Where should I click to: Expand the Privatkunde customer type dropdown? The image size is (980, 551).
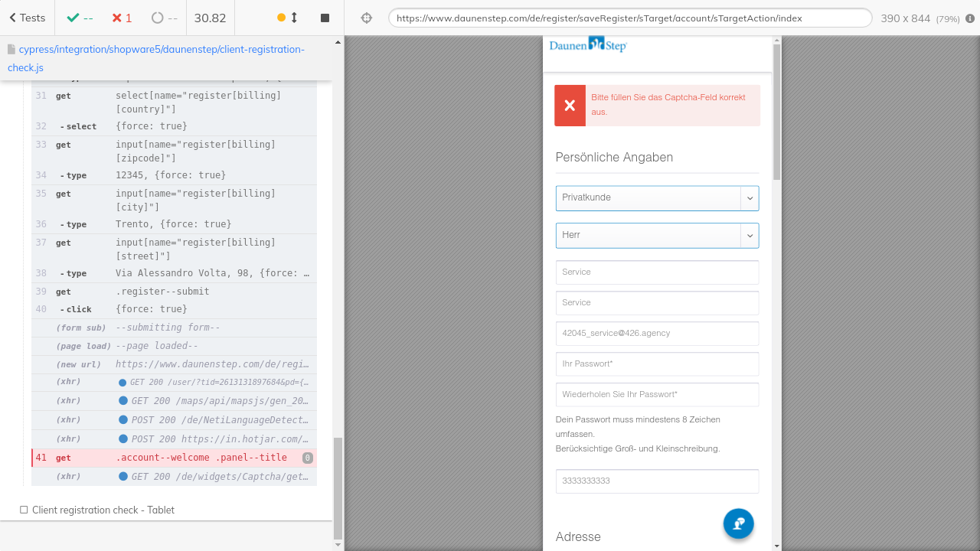[x=657, y=198]
